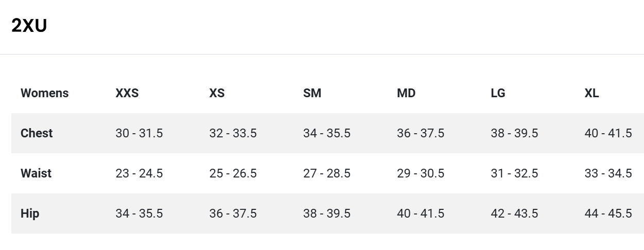This screenshot has height=250, width=644.
Task: Click chest value 30 - 31.5
Action: [x=139, y=133]
